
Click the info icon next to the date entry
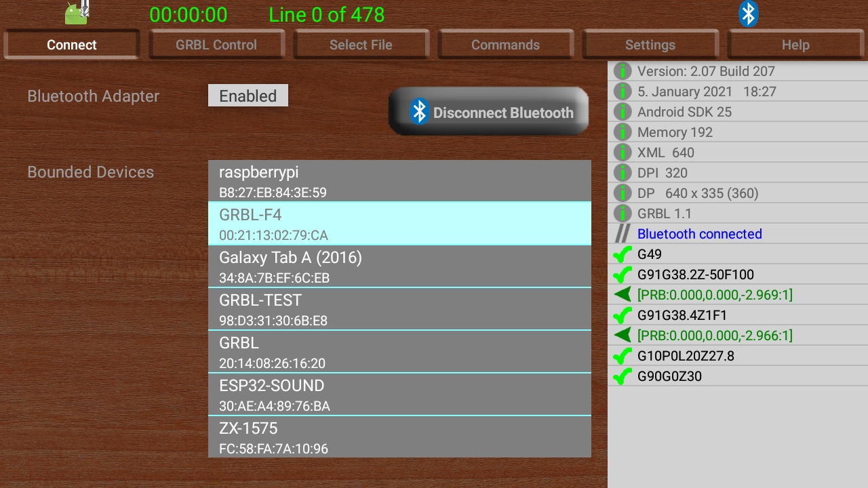click(623, 91)
